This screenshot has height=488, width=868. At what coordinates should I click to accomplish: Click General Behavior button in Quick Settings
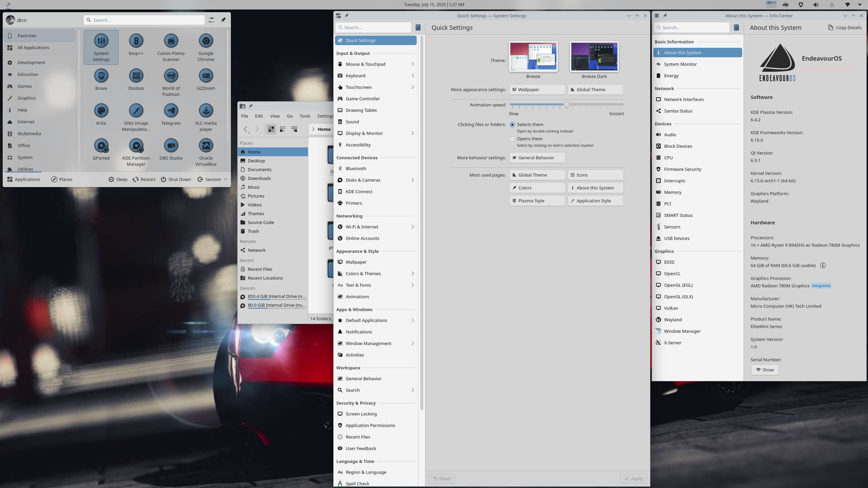[x=537, y=158]
